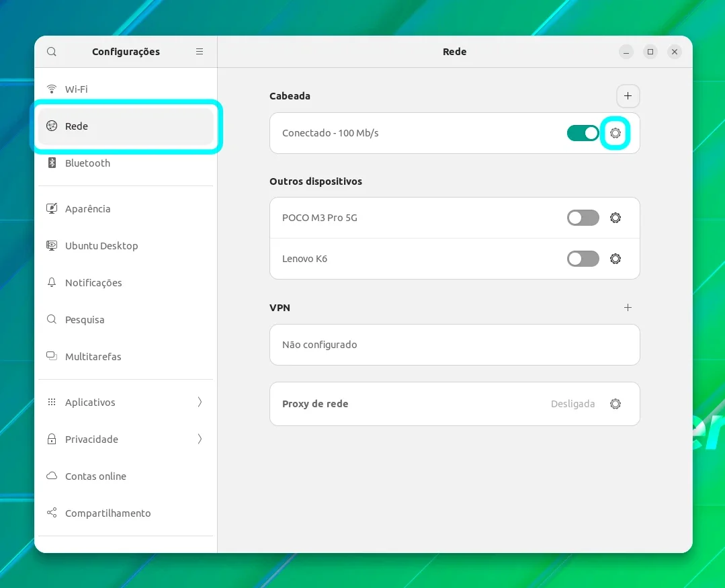Go to Multitarefas settings label
725x588 pixels.
(x=93, y=357)
